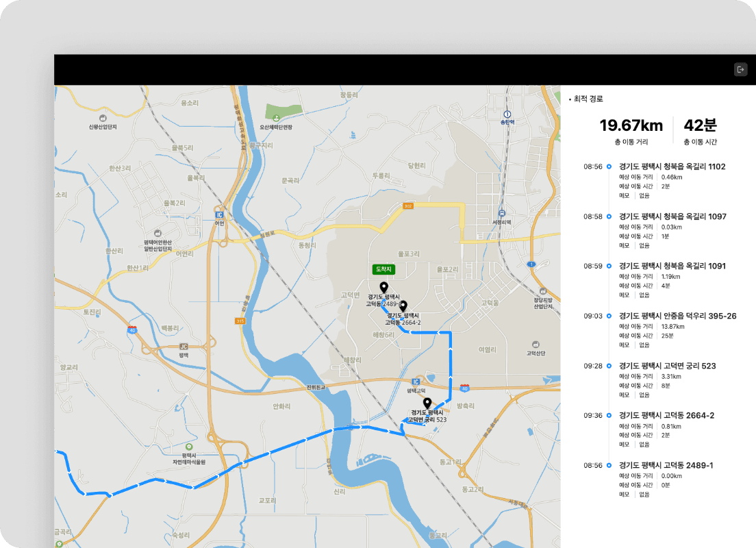Click the 고덕산단 industrial icon
The width and height of the screenshot is (756, 548).
pyautogui.click(x=535, y=345)
